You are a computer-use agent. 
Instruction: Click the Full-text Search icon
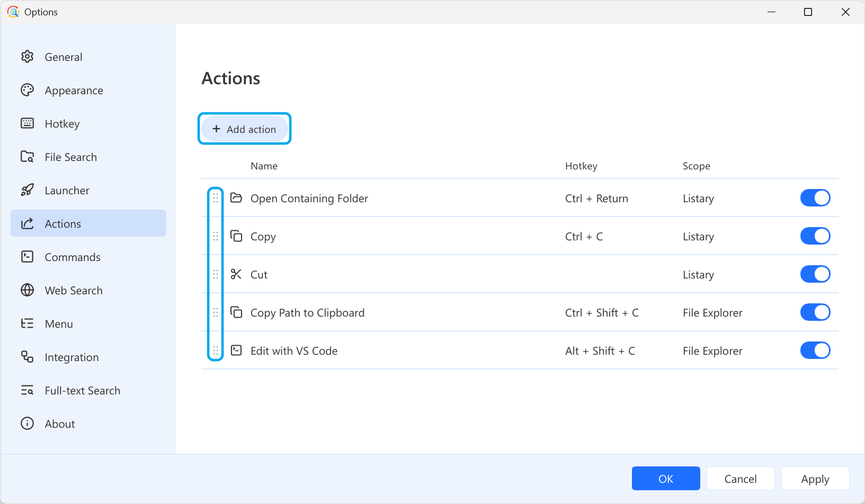pyautogui.click(x=27, y=390)
